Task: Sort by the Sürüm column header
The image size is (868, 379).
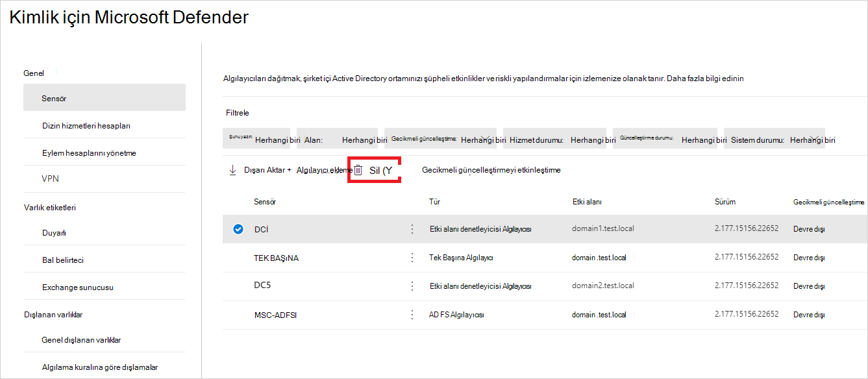Action: click(725, 202)
